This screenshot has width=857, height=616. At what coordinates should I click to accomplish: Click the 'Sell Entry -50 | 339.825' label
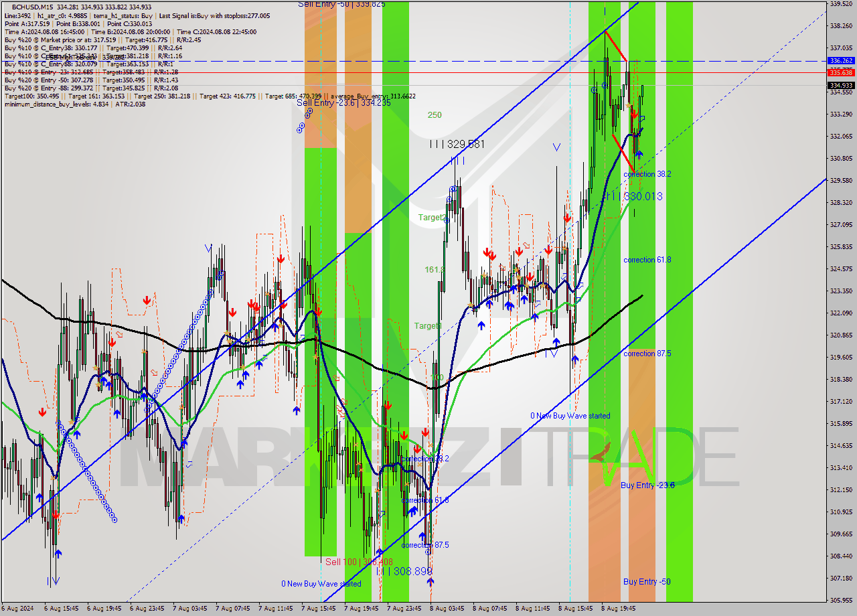point(341,4)
